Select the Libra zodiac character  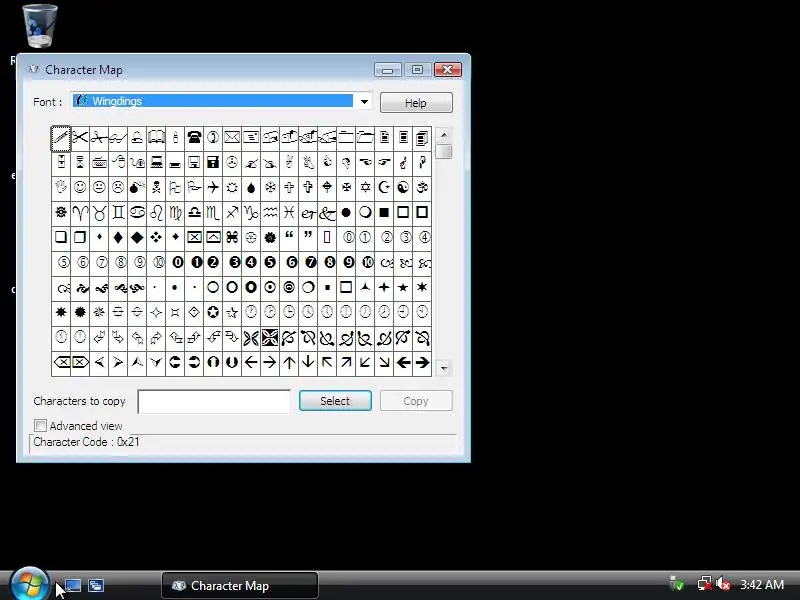point(194,213)
